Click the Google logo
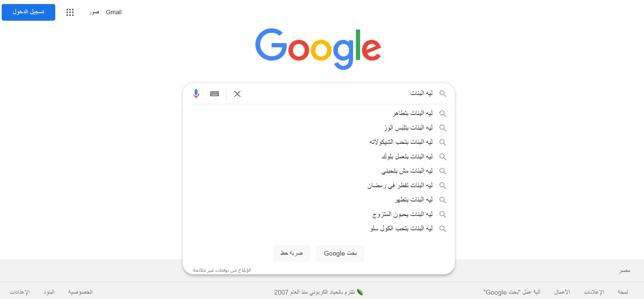Screen dimensions: 644x299 [318, 49]
